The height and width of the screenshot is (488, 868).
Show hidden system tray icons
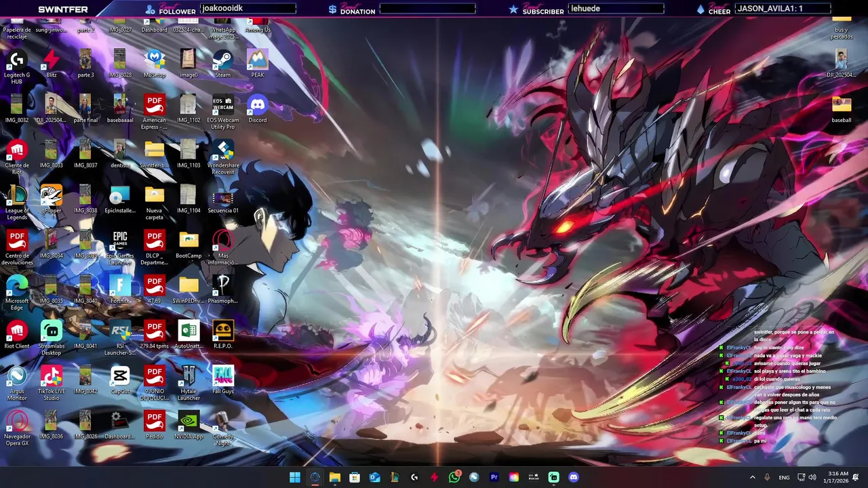click(752, 477)
